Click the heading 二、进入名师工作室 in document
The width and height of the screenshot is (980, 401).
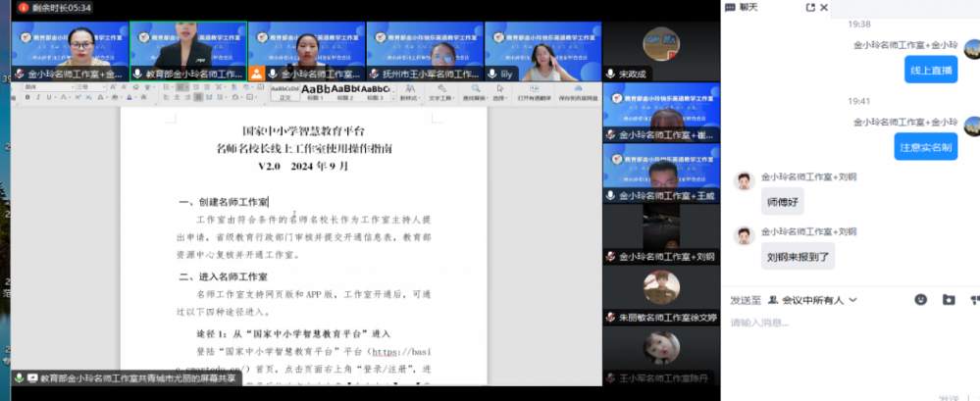pyautogui.click(x=223, y=276)
